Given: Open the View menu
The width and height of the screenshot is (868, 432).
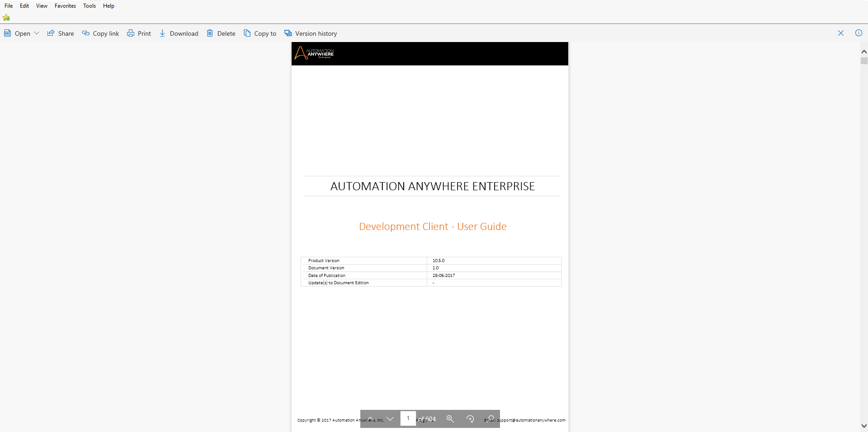Looking at the screenshot, I should (42, 6).
